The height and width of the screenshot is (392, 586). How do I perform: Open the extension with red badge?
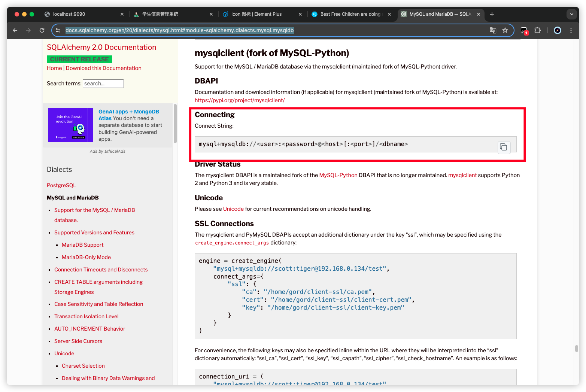(524, 31)
